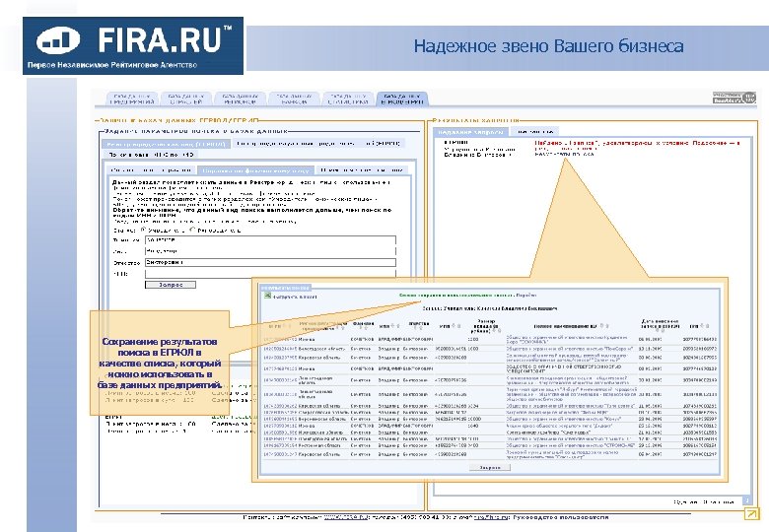Click the grey badge icon beside the database tabs
769x532 pixels.
coord(734,98)
